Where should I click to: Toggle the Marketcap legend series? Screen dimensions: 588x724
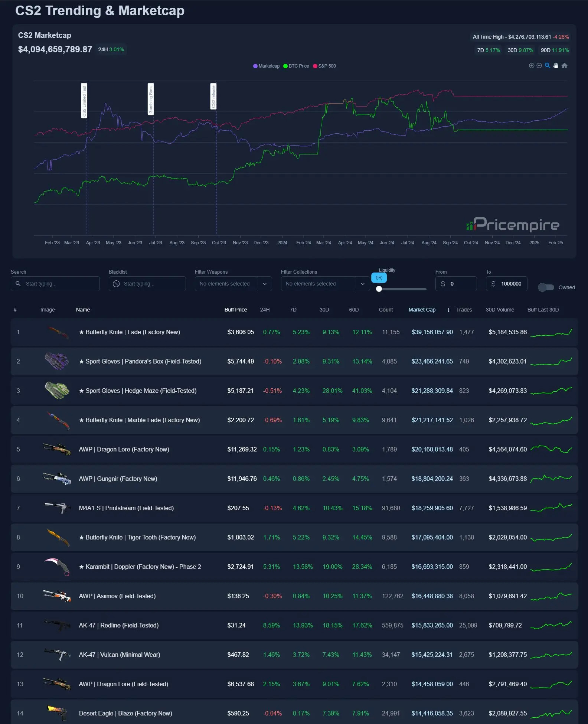click(266, 66)
